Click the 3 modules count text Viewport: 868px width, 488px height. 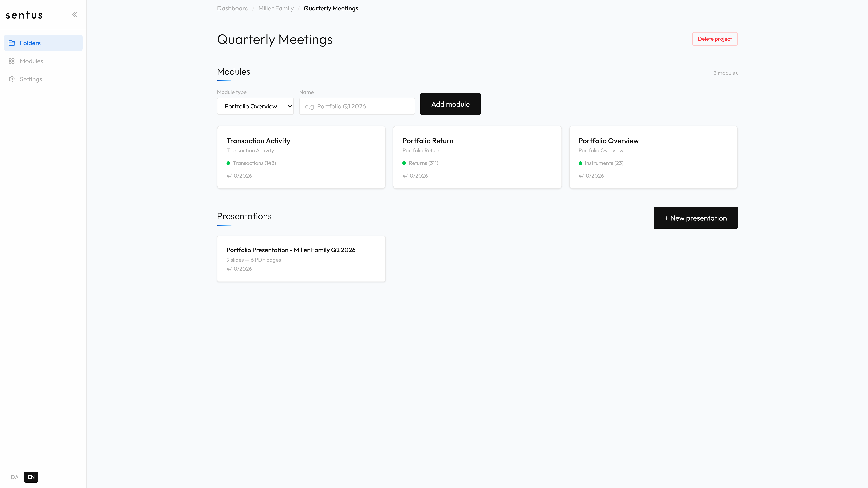pos(725,73)
